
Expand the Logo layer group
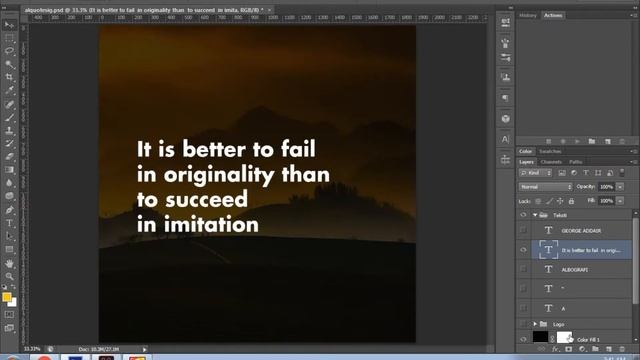tap(535, 324)
